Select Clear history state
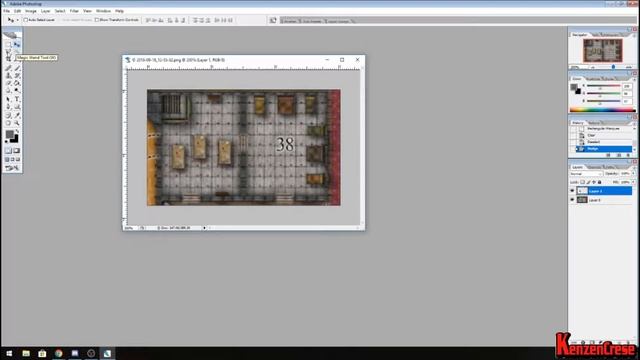Screen dimensions: 640x360 (x=603, y=135)
